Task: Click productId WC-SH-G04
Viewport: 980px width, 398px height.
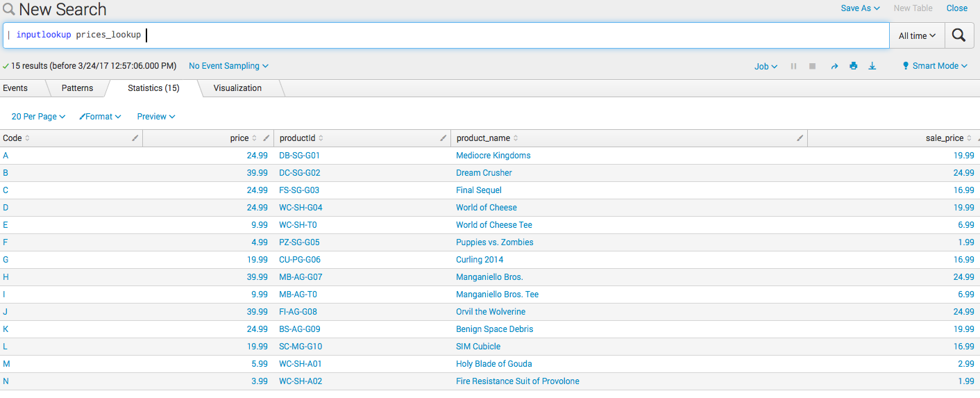Action: pos(301,208)
